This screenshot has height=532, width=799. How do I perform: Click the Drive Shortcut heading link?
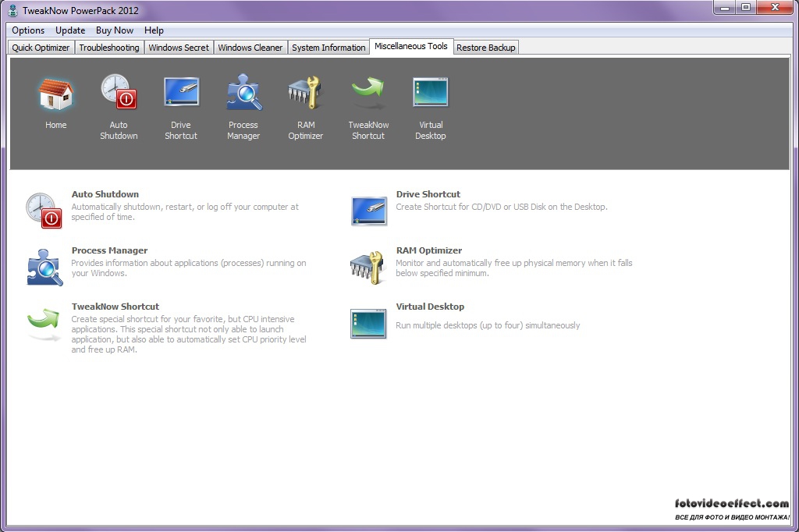428,194
